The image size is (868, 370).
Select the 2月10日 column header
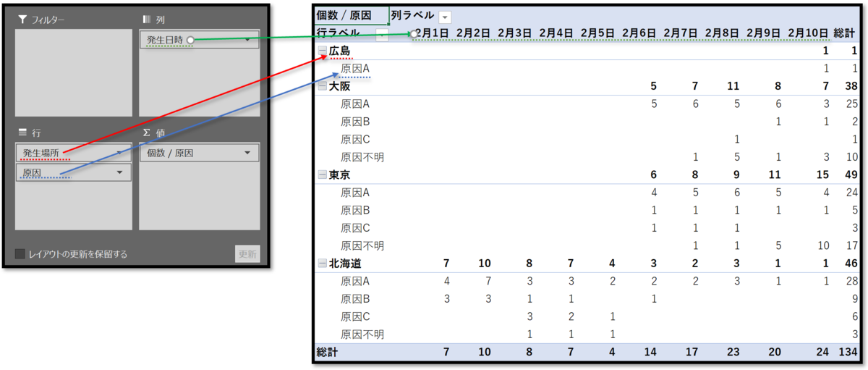[808, 33]
